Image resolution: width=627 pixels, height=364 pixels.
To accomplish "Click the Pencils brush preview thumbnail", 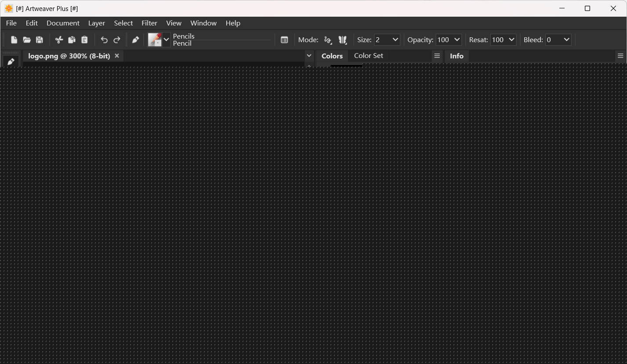I will [x=155, y=40].
